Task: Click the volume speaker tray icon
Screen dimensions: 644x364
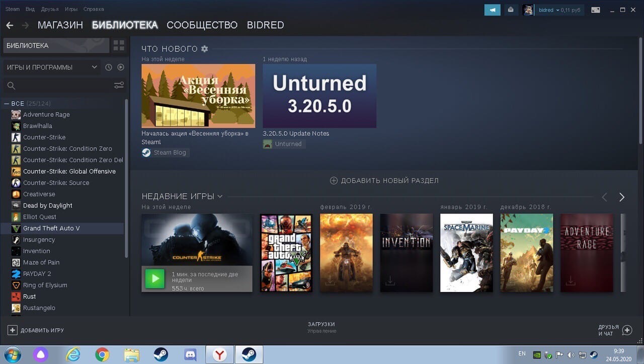Action: 571,354
